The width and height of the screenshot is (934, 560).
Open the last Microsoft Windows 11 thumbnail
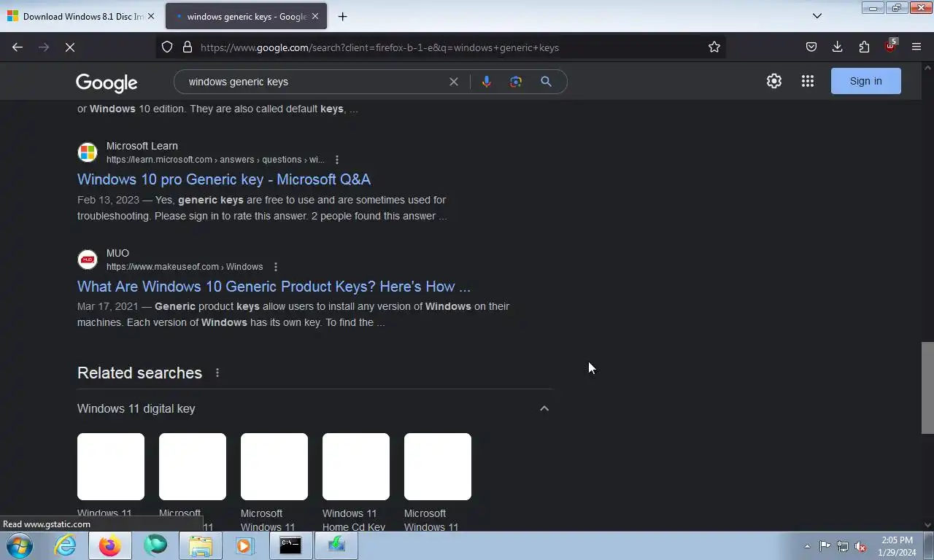pyautogui.click(x=438, y=467)
